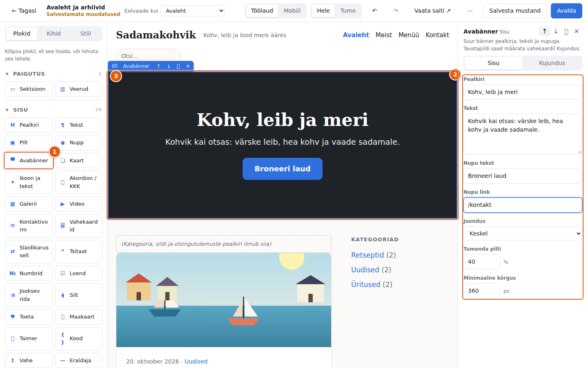588x368 pixels.
Task: Click the redo arrow in top toolbar
Action: (x=395, y=11)
